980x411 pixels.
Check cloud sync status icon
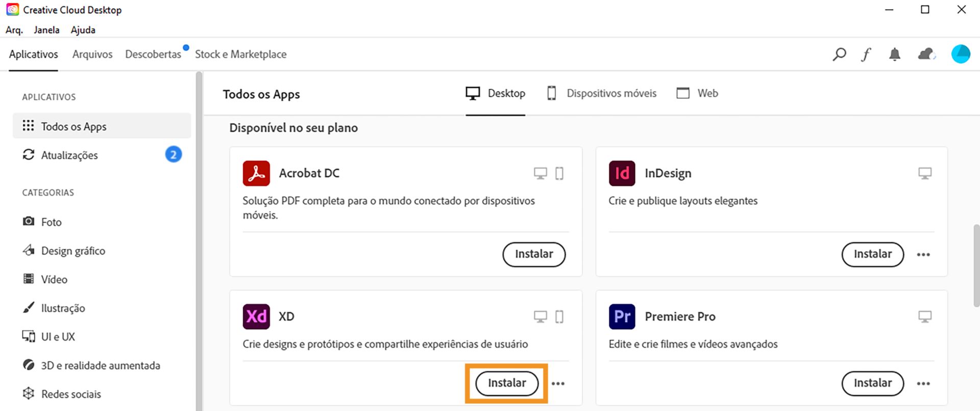click(x=926, y=54)
